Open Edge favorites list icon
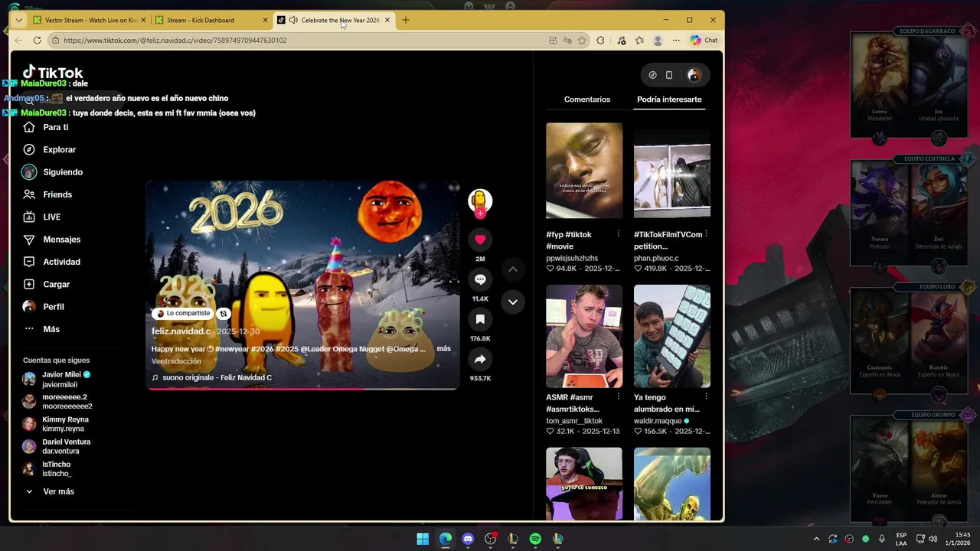The height and width of the screenshot is (551, 980). [x=639, y=41]
